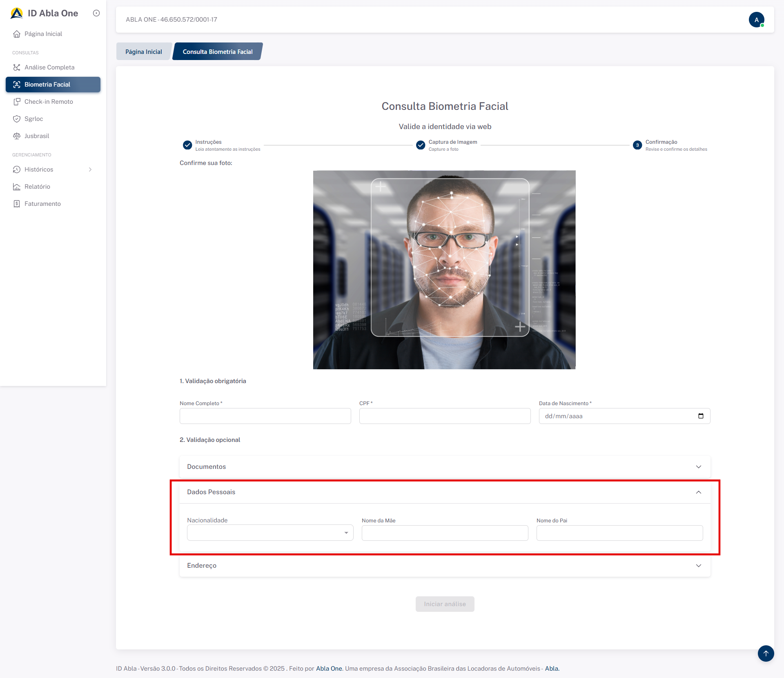Viewport: 784px width, 678px height.
Task: Click the user avatar in header
Action: (x=756, y=20)
